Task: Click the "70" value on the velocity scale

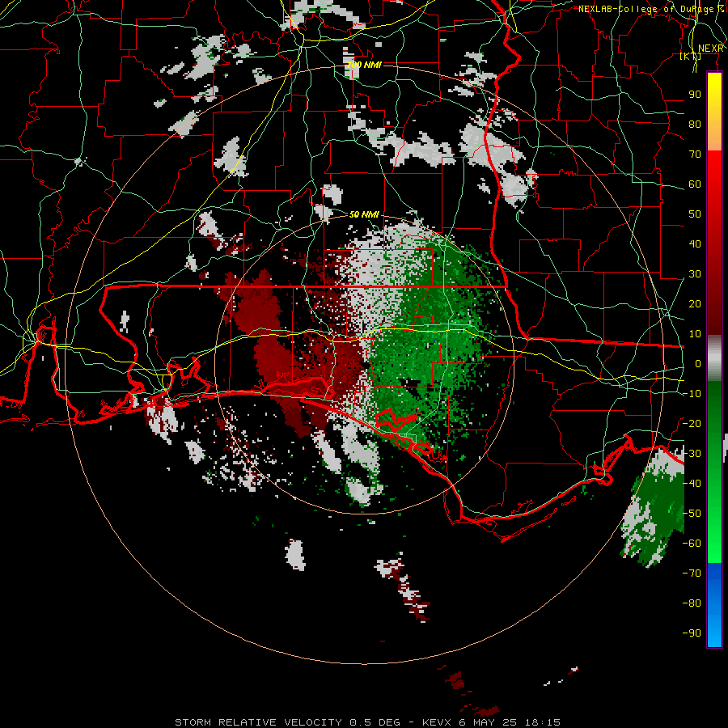Action: pos(695,154)
